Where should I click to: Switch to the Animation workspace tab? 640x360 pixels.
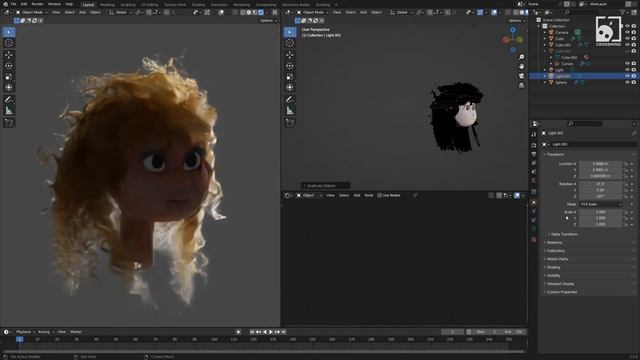point(219,5)
